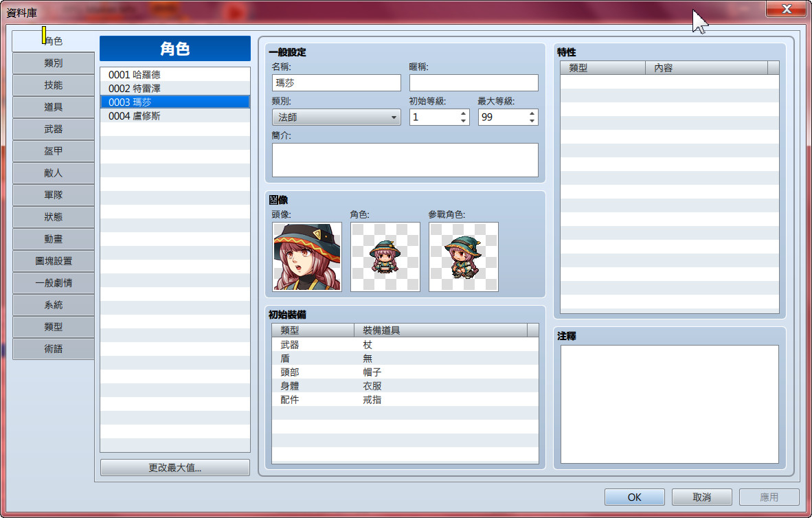This screenshot has height=518, width=812.
Task: Click the 簡介 text box
Action: (x=405, y=160)
